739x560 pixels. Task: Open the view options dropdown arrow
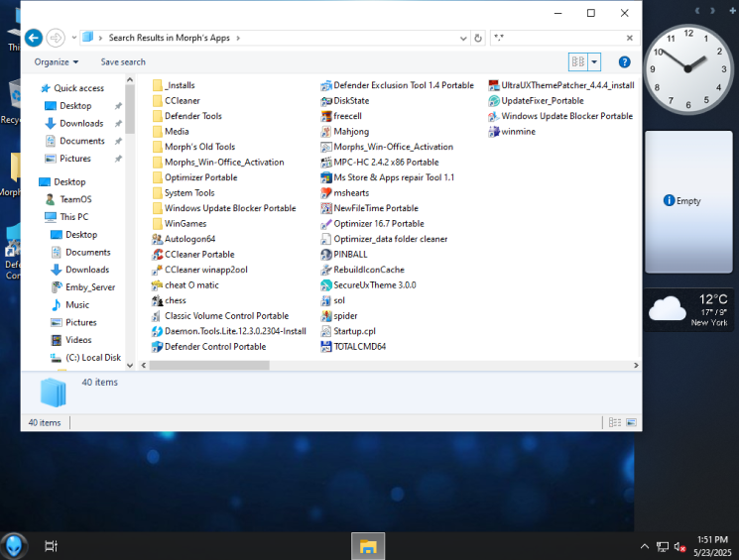[x=594, y=61]
